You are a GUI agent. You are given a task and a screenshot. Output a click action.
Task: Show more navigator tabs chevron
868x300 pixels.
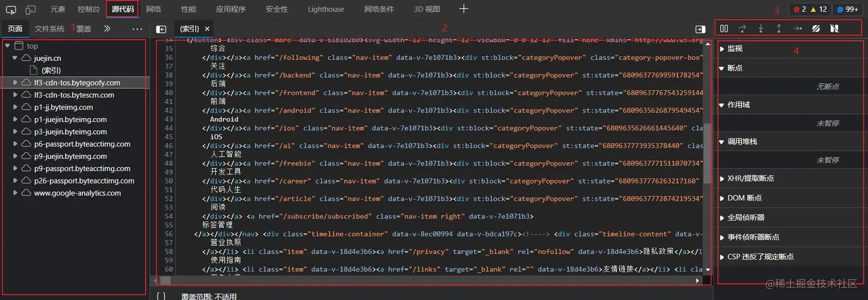coord(107,29)
